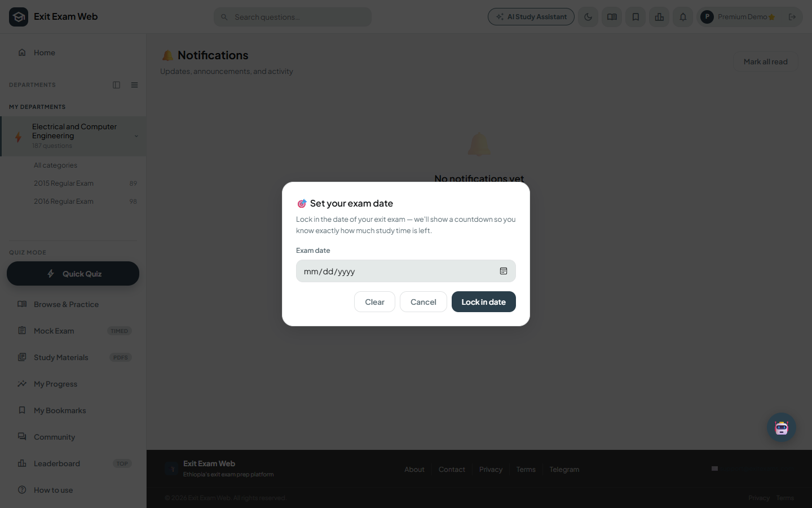
Task: Open bookmarks icon in top bar
Action: 636,17
